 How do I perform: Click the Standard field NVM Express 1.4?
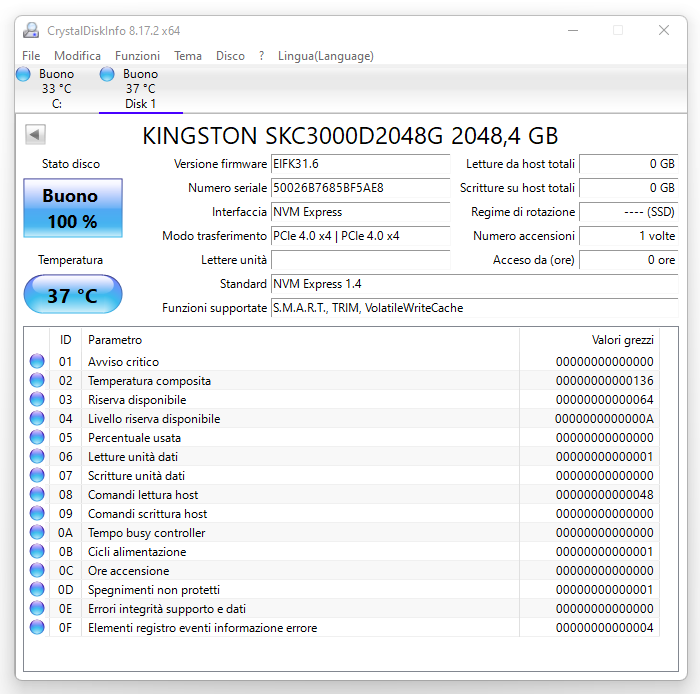475,284
